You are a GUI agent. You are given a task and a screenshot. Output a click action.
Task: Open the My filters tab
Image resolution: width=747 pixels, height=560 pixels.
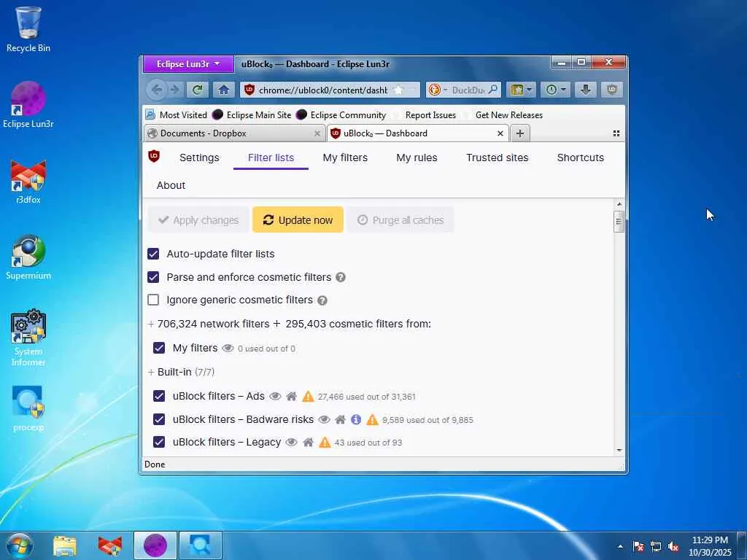[345, 157]
